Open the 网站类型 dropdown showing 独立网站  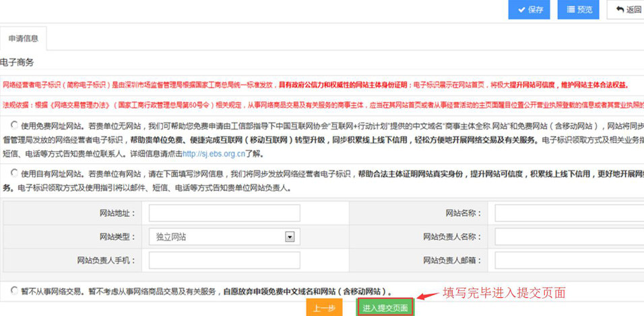(216, 236)
